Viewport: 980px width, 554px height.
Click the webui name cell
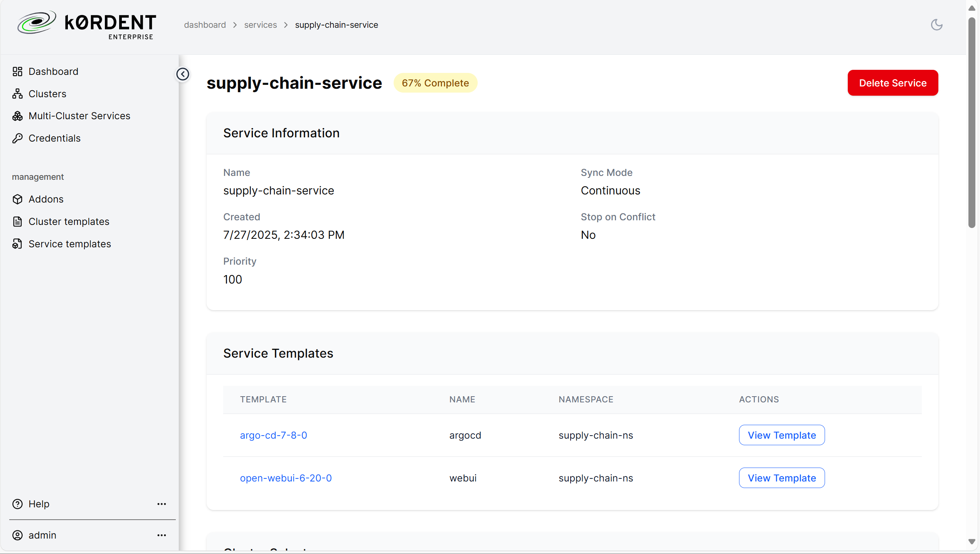(x=463, y=478)
